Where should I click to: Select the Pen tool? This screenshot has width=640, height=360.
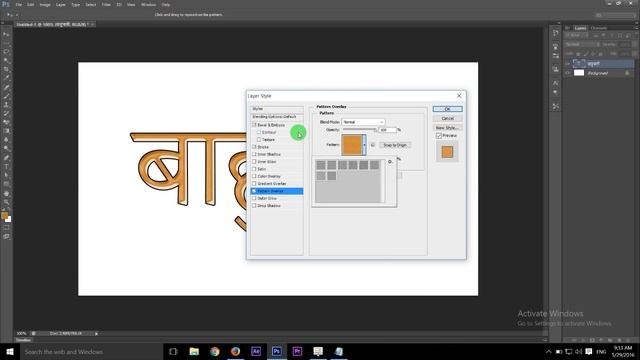point(6,158)
